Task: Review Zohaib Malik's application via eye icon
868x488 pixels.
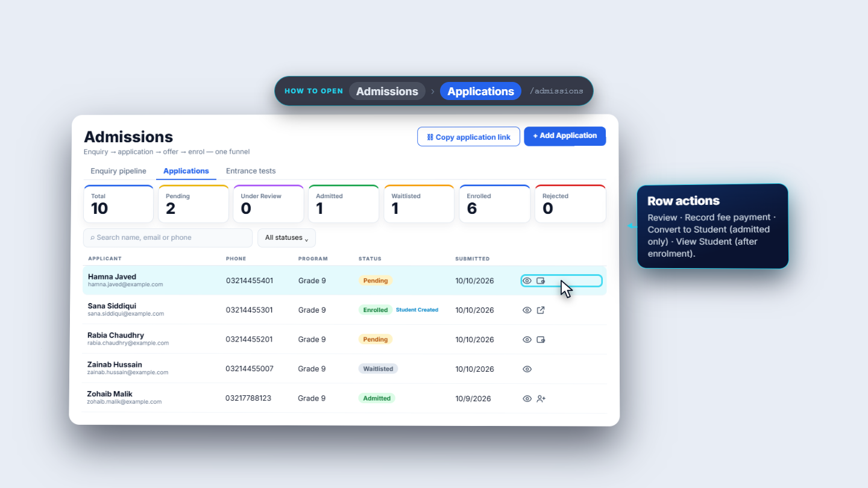Action: [x=527, y=399]
